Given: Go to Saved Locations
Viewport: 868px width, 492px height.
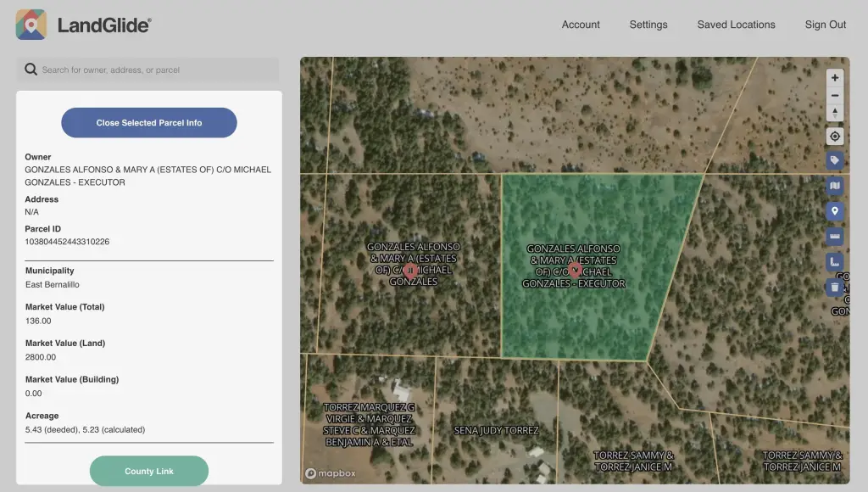Looking at the screenshot, I should tap(736, 25).
